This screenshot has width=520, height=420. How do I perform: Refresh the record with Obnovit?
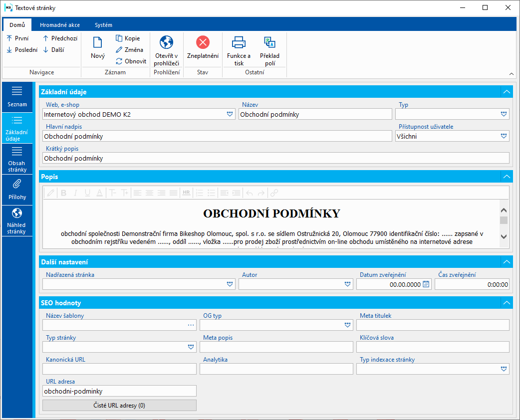tap(131, 61)
